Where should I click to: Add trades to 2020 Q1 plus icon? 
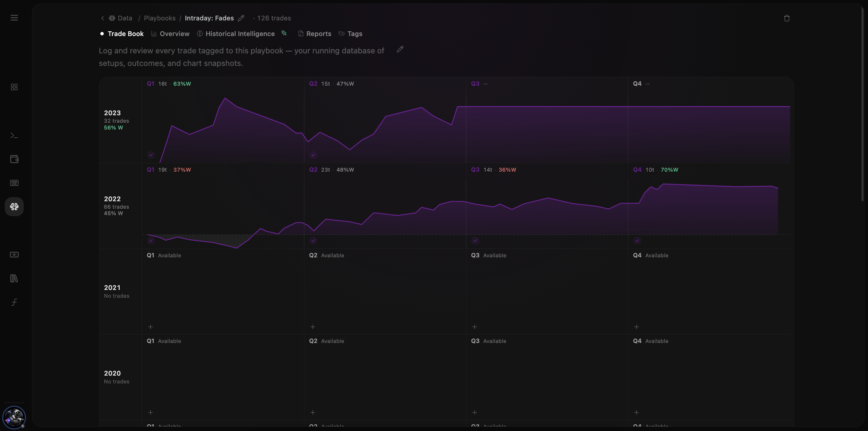pos(150,412)
